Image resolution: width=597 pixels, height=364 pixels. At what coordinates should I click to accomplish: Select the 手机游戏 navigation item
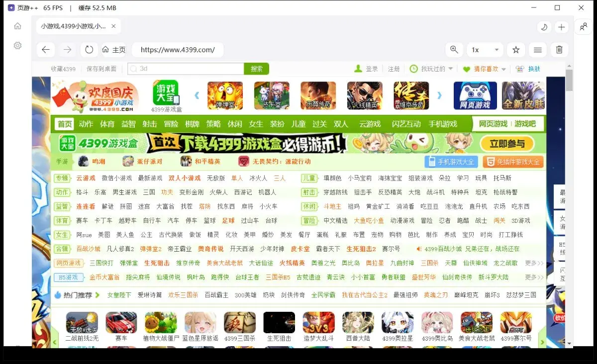click(x=443, y=124)
